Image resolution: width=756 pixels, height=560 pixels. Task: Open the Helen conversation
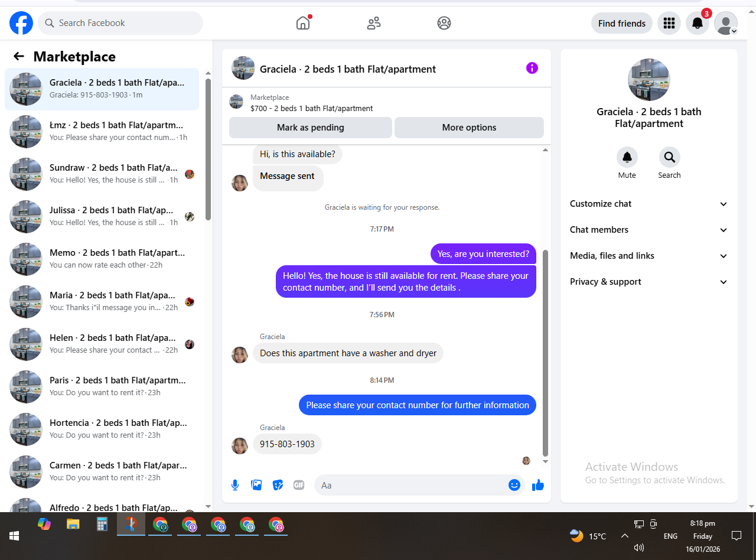pos(102,344)
